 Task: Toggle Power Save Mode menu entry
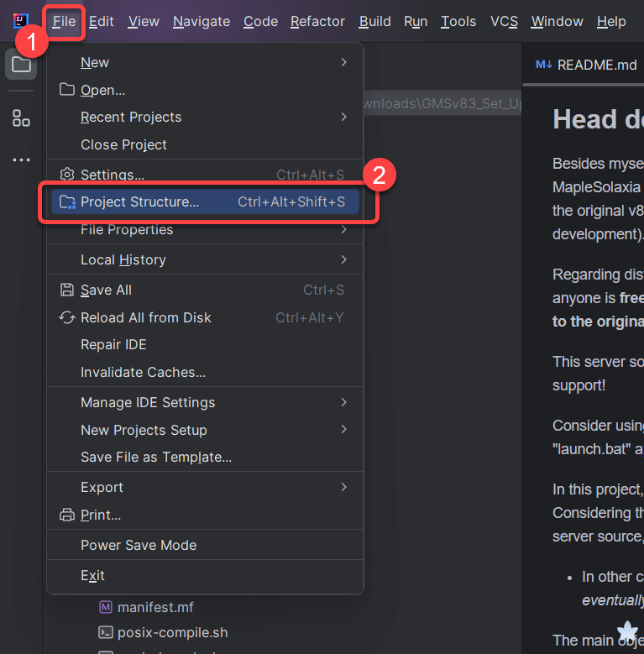click(x=205, y=545)
